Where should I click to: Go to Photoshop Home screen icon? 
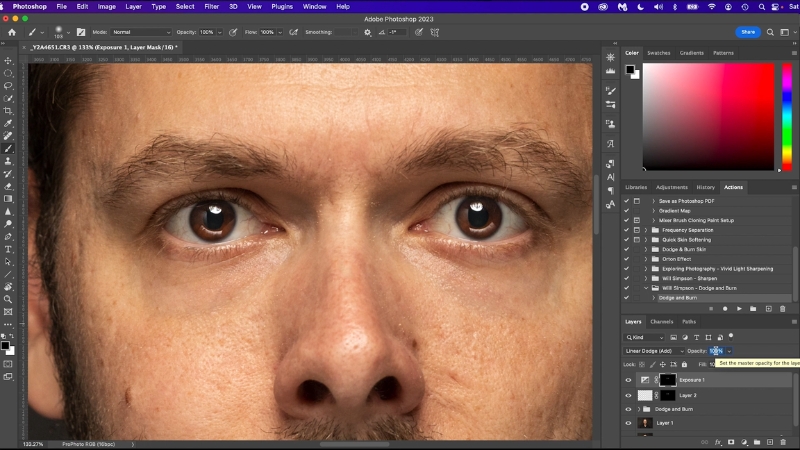(x=12, y=32)
